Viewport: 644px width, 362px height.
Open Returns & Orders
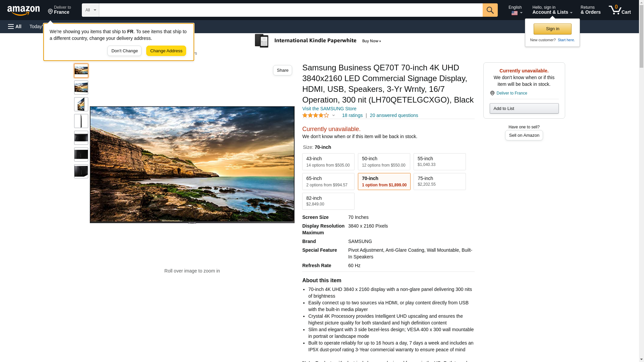[x=590, y=10]
